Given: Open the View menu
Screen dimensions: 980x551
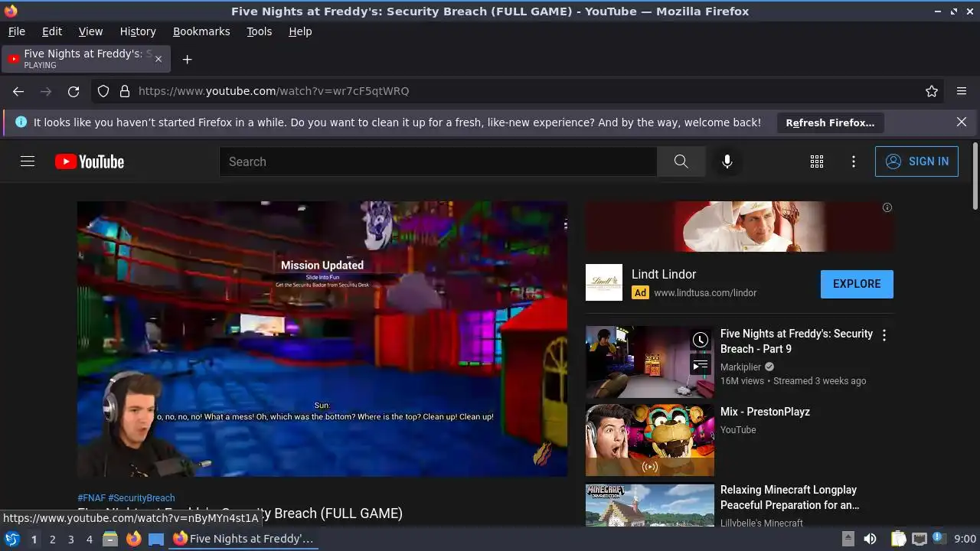Looking at the screenshot, I should pos(90,31).
